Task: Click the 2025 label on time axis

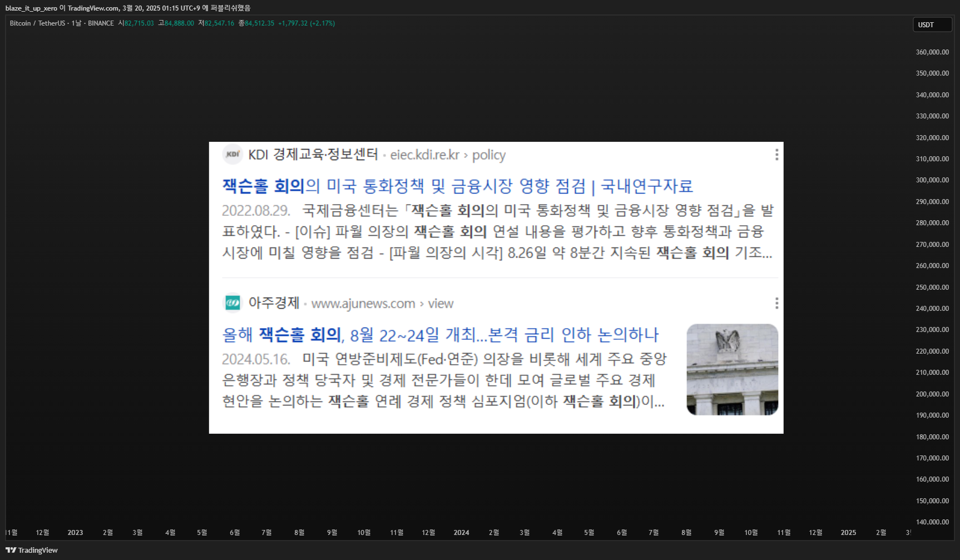Action: [848, 533]
